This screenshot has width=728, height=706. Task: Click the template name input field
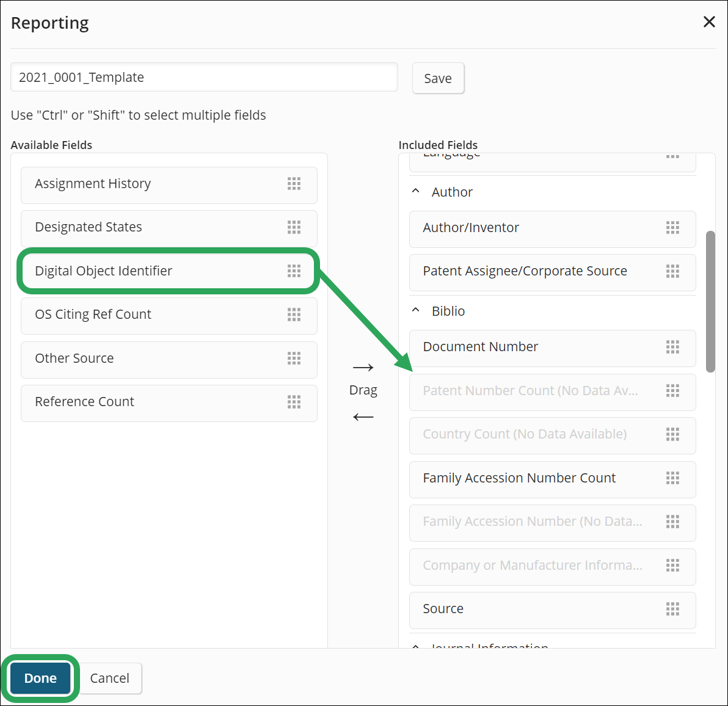pos(204,77)
